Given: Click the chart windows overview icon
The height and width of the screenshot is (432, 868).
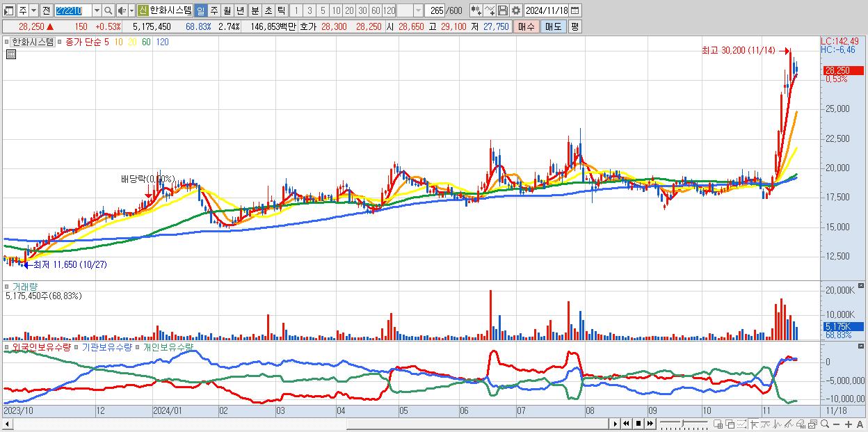Looking at the screenshot, I should point(812,424).
